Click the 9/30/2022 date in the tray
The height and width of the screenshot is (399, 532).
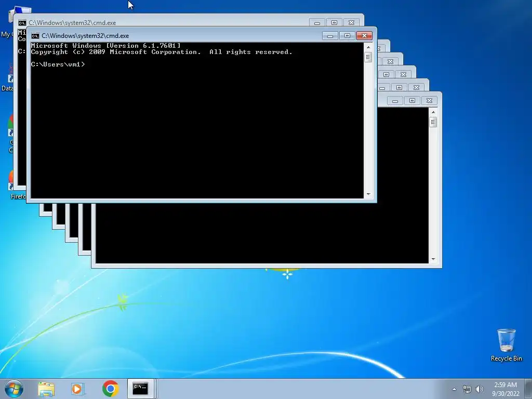[x=506, y=394]
